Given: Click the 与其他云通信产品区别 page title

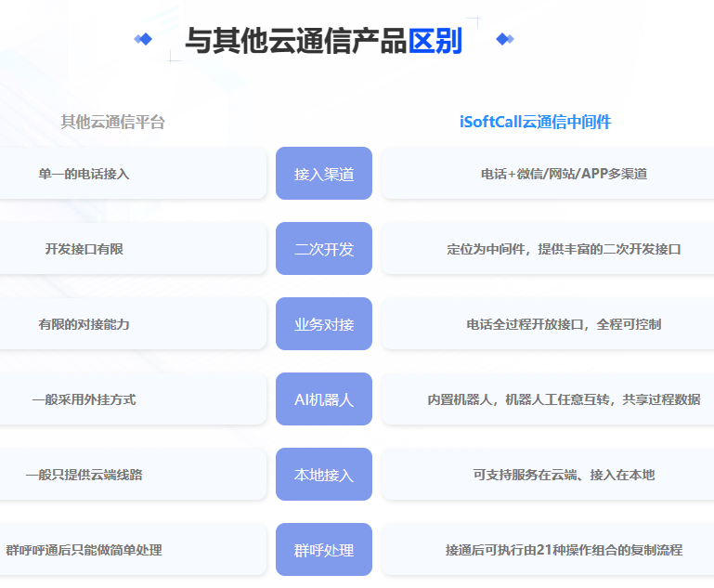Looking at the screenshot, I should [x=323, y=41].
